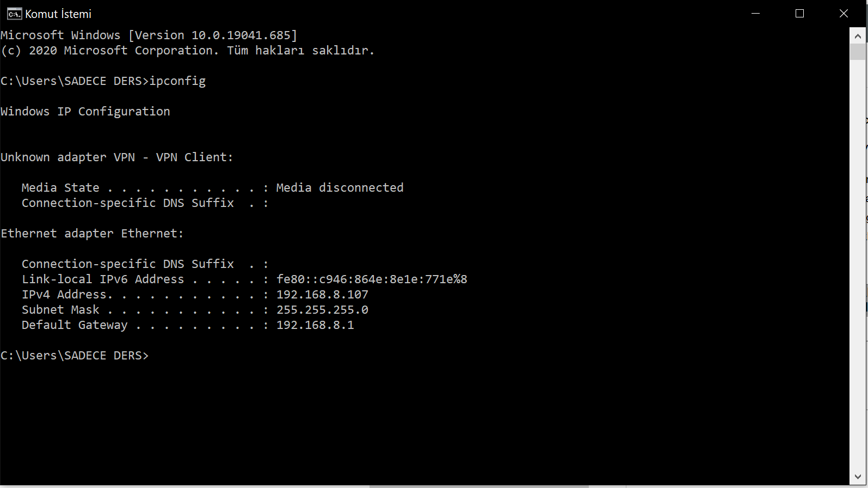This screenshot has height=488, width=868.
Task: Click the Windows IP Configuration line
Action: tap(85, 112)
